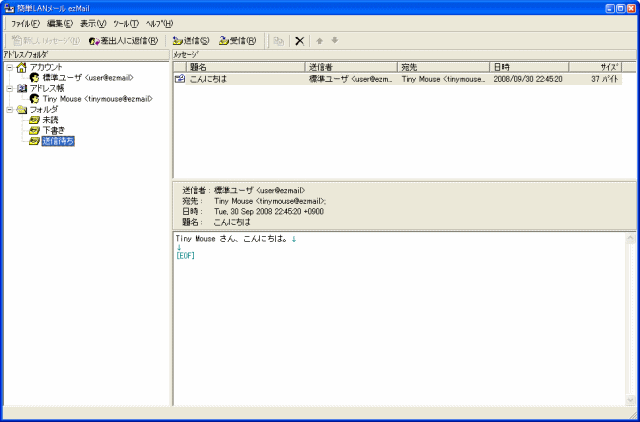Open the ツール(T) menu
Screen dimensions: 640x422
pos(125,22)
